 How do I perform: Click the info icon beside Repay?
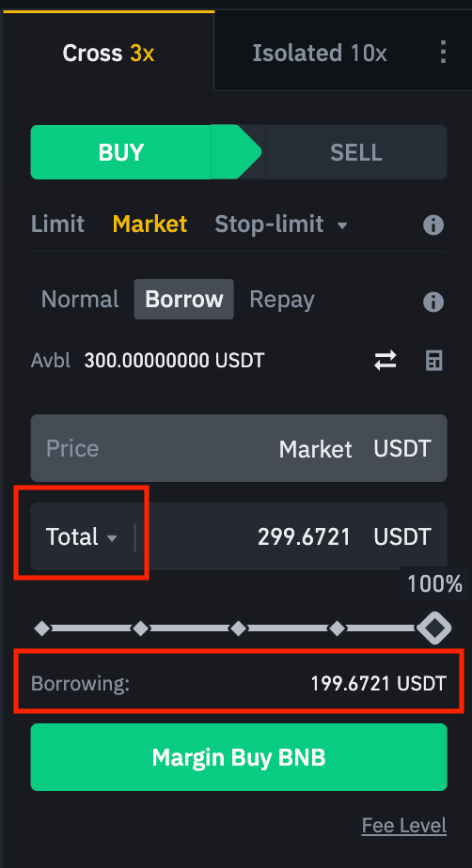click(x=433, y=302)
